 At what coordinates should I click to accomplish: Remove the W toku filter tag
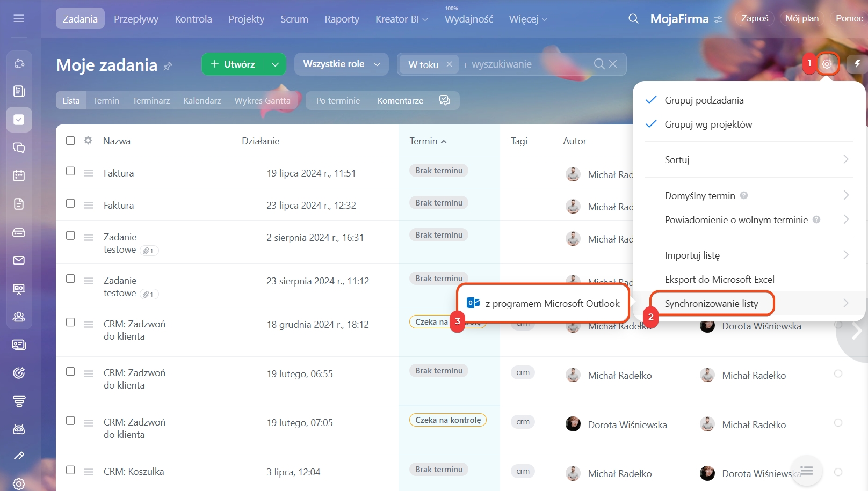[449, 64]
